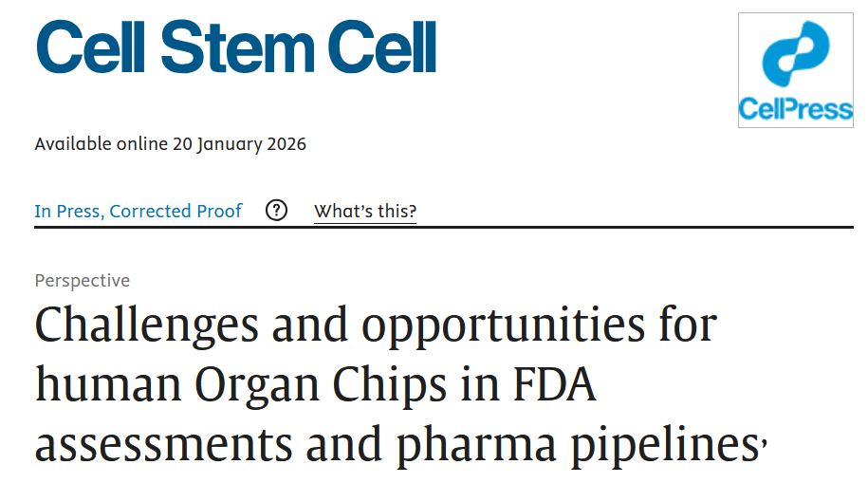Click the "Available online 20 January 2026" date
Image resolution: width=868 pixels, height=483 pixels.
[x=171, y=144]
